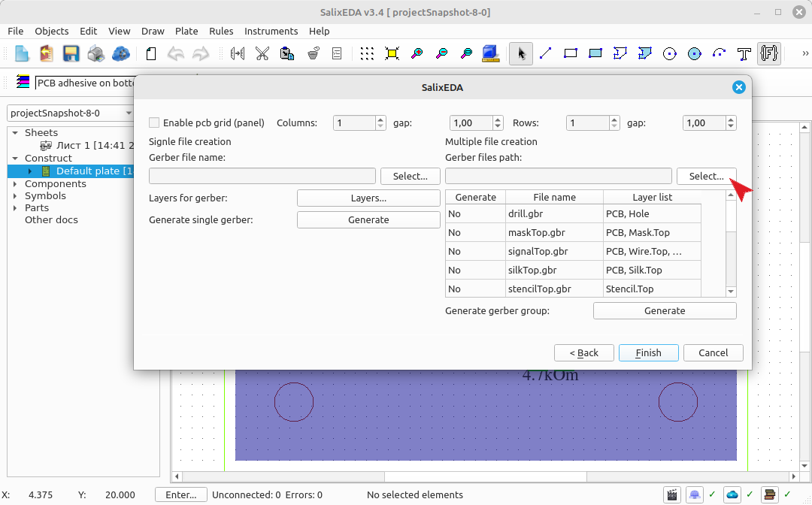This screenshot has height=505, width=812.
Task: Collapse the Construct tree node
Action: coord(15,159)
